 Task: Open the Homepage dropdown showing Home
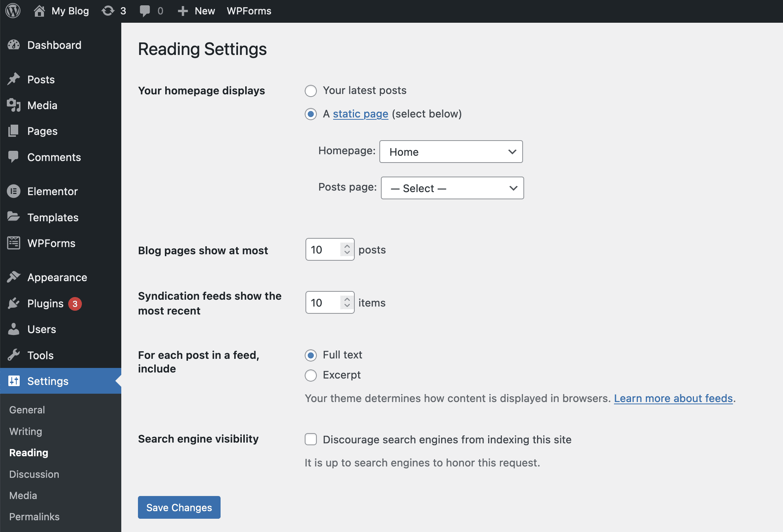[451, 152]
